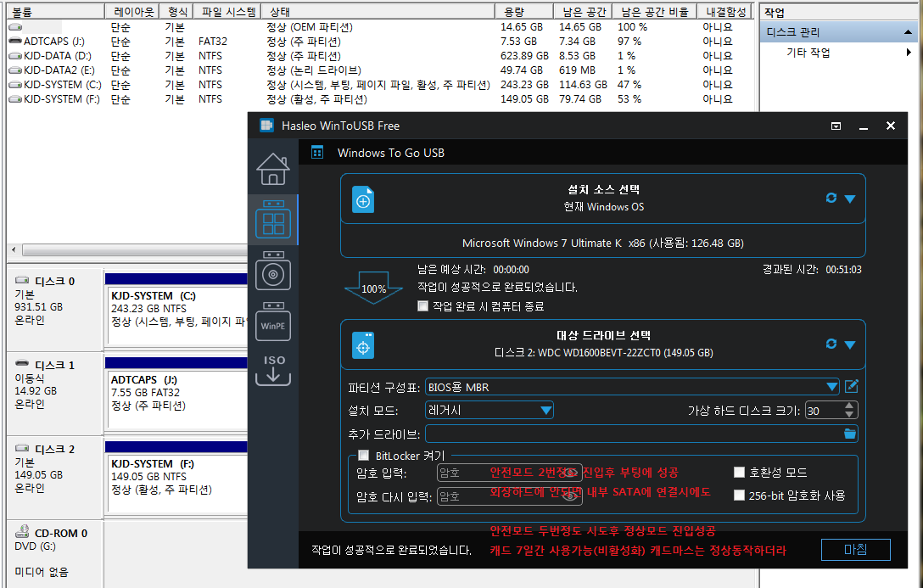
Task: Sort by the Fault Tolerance column header
Action: pyautogui.click(x=726, y=12)
